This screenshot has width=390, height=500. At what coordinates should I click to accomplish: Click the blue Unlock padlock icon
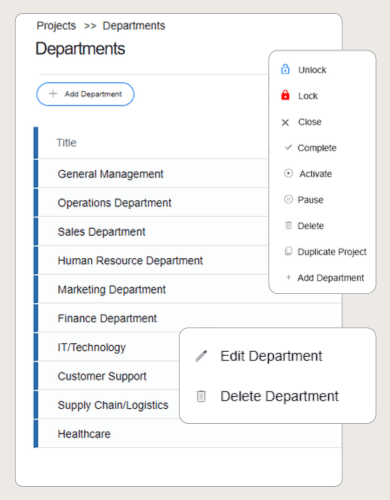(x=285, y=69)
